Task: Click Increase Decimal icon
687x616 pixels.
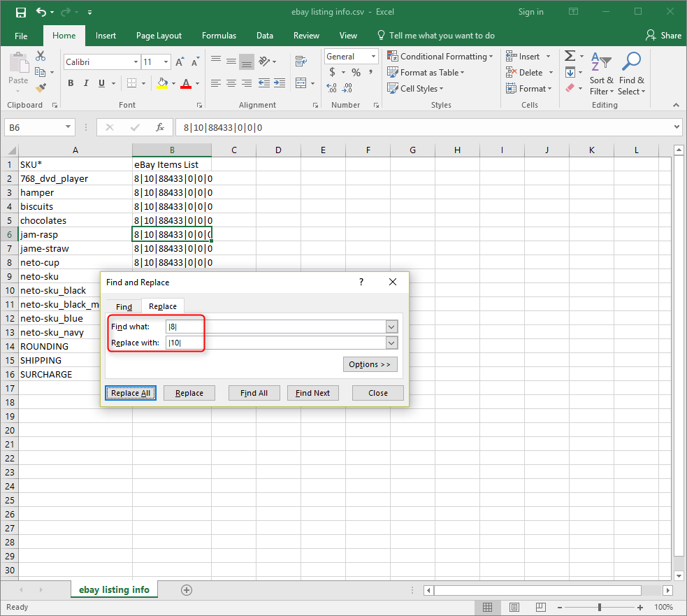Action: click(x=332, y=88)
